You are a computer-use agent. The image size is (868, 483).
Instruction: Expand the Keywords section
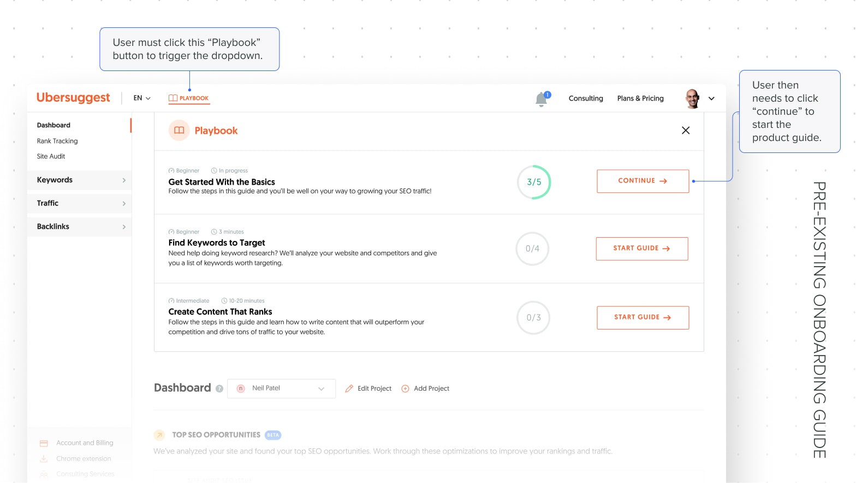80,180
